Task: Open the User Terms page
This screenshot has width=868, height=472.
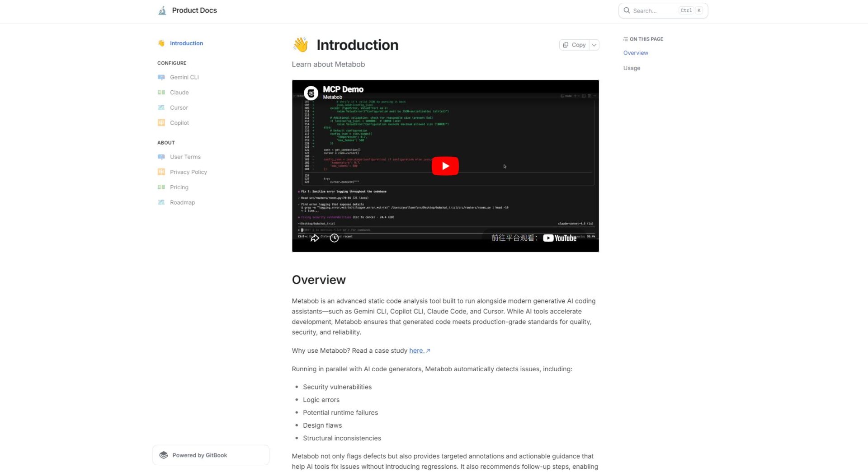Action: [x=185, y=157]
